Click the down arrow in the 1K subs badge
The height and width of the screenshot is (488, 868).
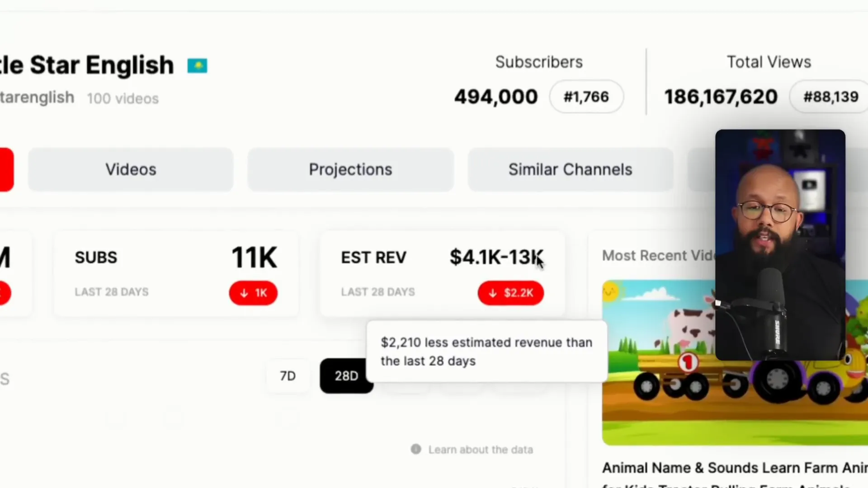(x=244, y=293)
